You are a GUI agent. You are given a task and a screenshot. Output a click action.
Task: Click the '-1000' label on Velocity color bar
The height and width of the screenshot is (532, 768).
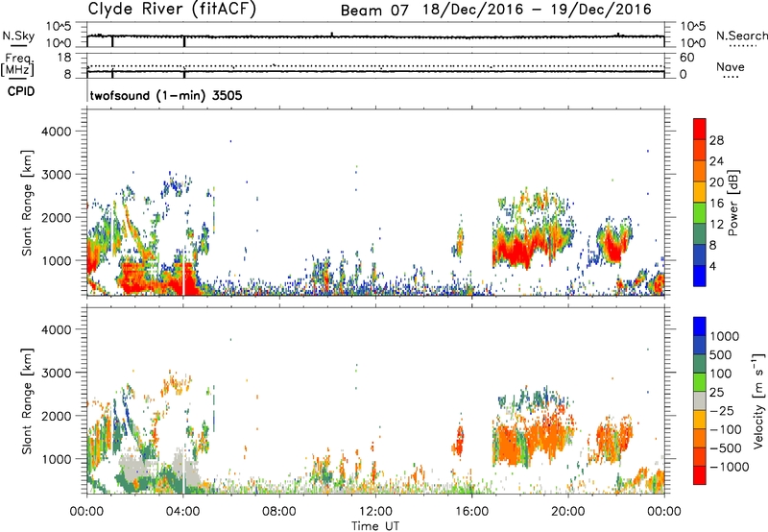(730, 467)
